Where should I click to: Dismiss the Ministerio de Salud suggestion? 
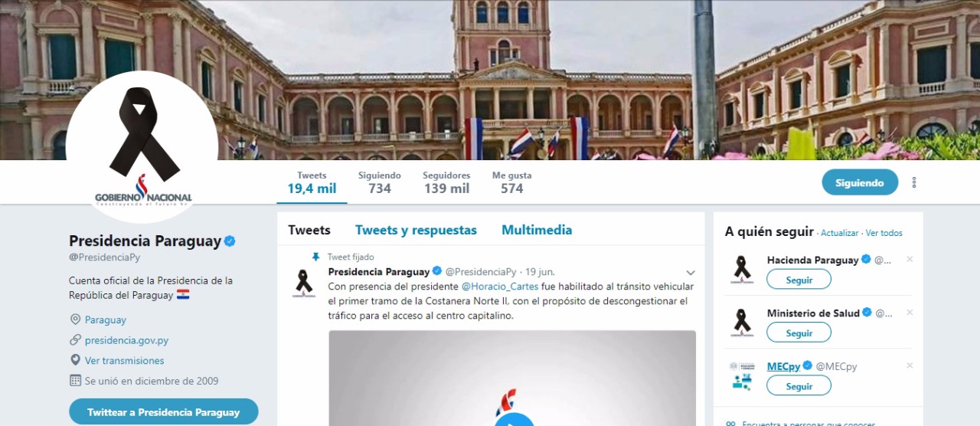[910, 313]
